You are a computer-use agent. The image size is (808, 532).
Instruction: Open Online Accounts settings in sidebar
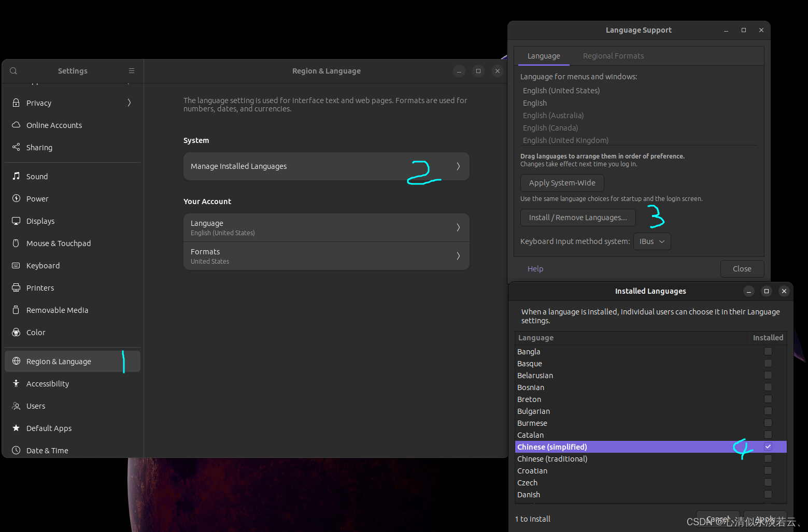[73, 125]
